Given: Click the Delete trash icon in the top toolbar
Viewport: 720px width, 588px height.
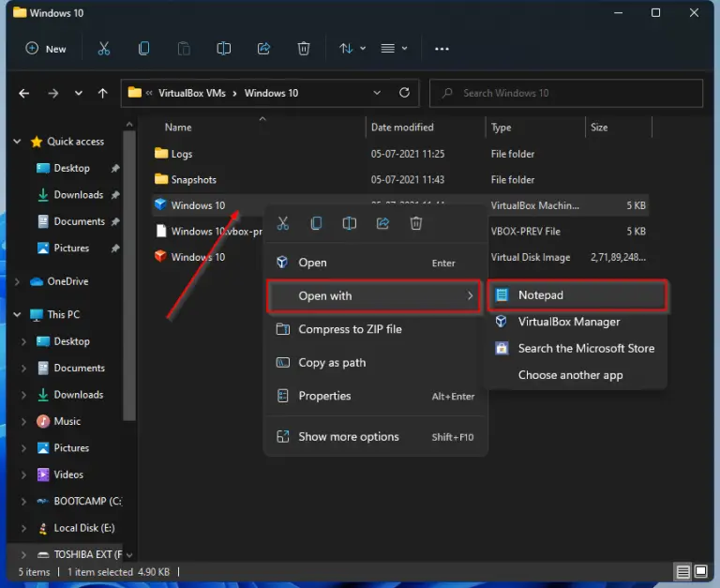Looking at the screenshot, I should click(304, 49).
